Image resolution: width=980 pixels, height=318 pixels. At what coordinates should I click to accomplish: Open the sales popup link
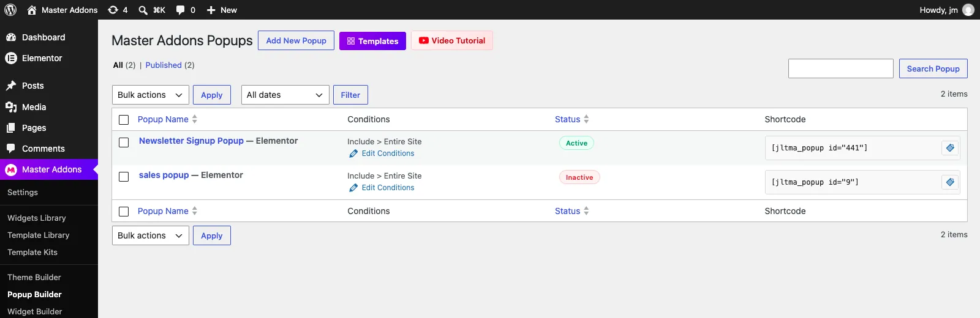tap(164, 175)
